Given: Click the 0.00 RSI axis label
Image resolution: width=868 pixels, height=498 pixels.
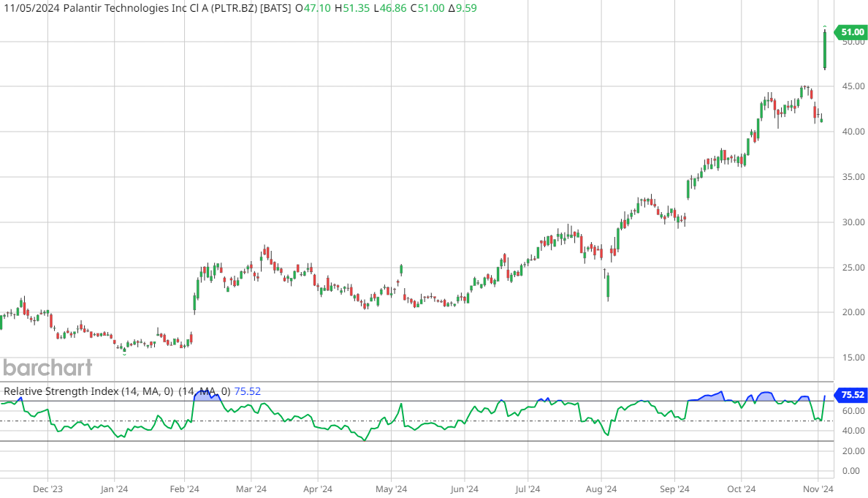Looking at the screenshot, I should pyautogui.click(x=851, y=472).
